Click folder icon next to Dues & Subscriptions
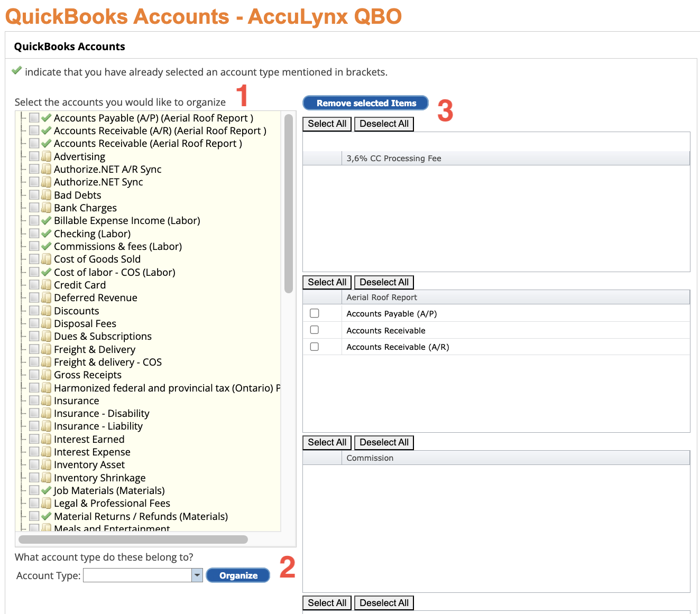 47,336
